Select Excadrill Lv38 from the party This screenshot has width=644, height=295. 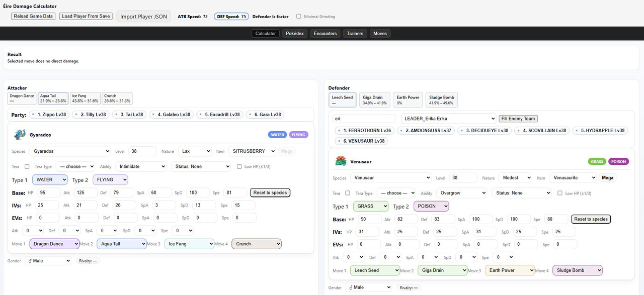coord(220,115)
